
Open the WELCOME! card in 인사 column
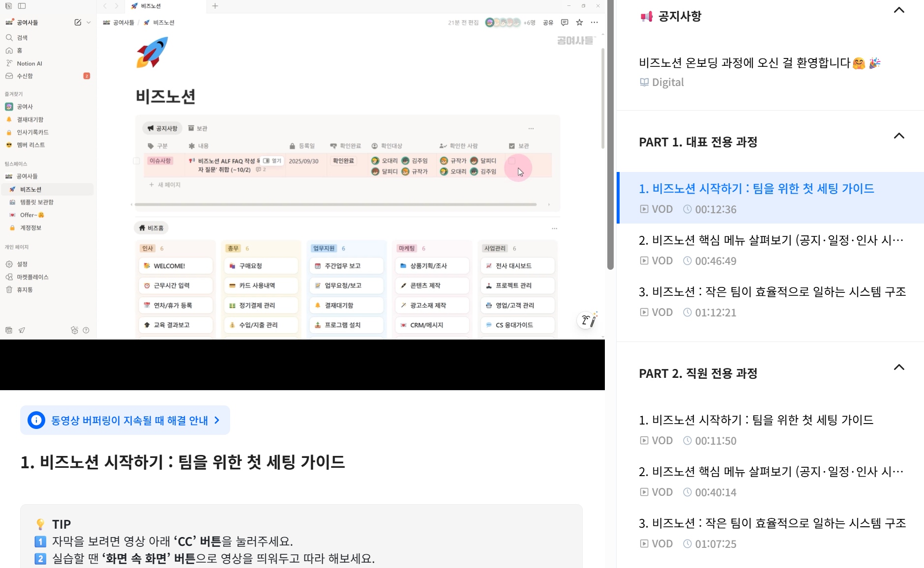pyautogui.click(x=176, y=266)
